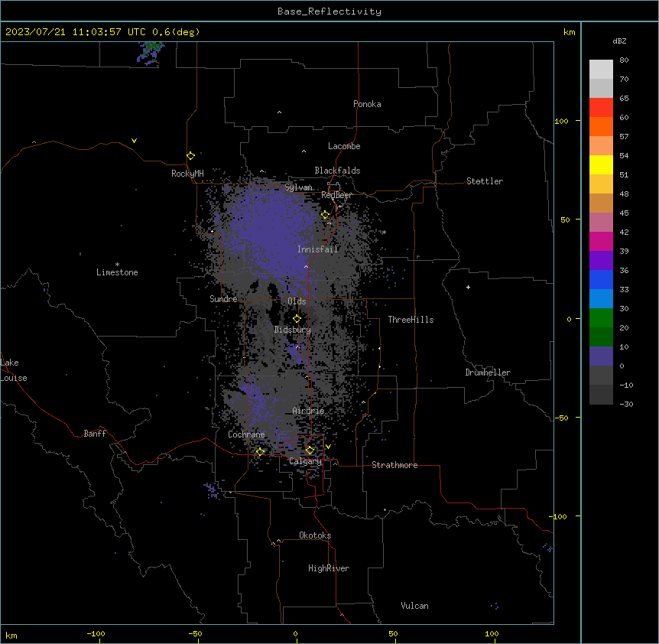Click the white plus marker northwest of Drumheller
Viewport: 659px width, 644px height.
(468, 287)
